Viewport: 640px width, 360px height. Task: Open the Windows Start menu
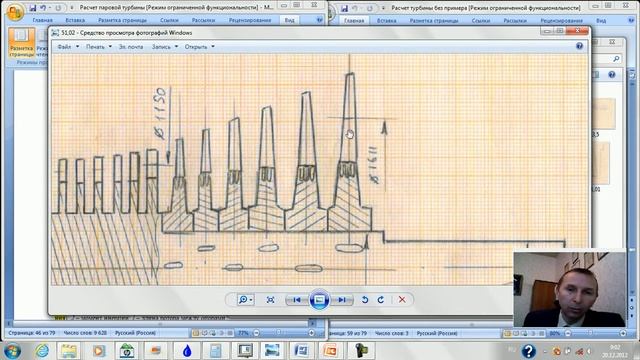coord(12,351)
